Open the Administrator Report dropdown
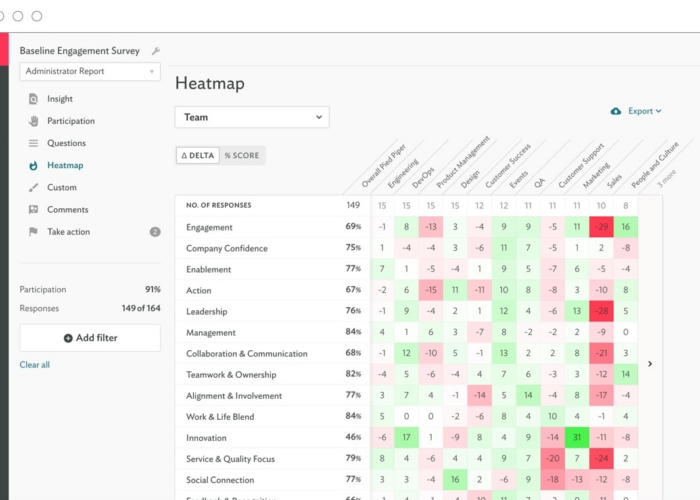700x500 pixels. [x=90, y=71]
